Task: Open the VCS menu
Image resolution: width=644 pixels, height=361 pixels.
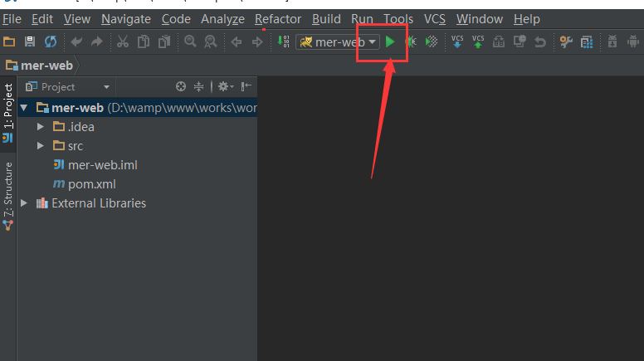Action: pos(435,19)
